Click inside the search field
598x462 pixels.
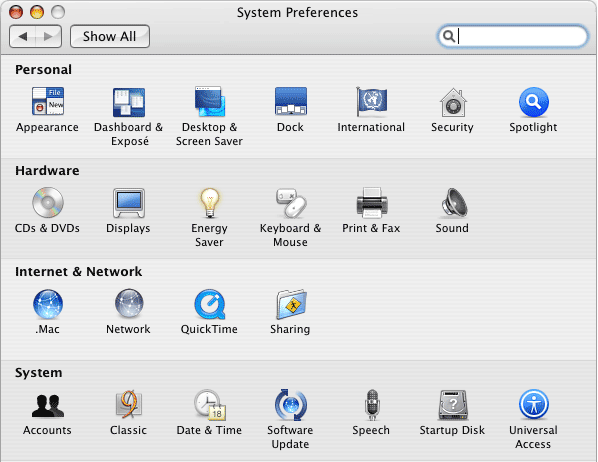pos(513,37)
